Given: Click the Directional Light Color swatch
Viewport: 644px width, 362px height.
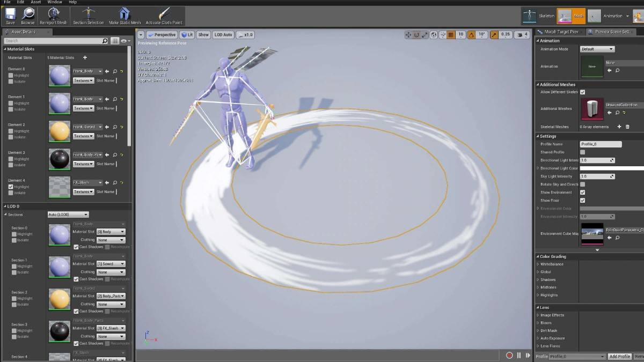Looking at the screenshot, I should pyautogui.click(x=612, y=168).
